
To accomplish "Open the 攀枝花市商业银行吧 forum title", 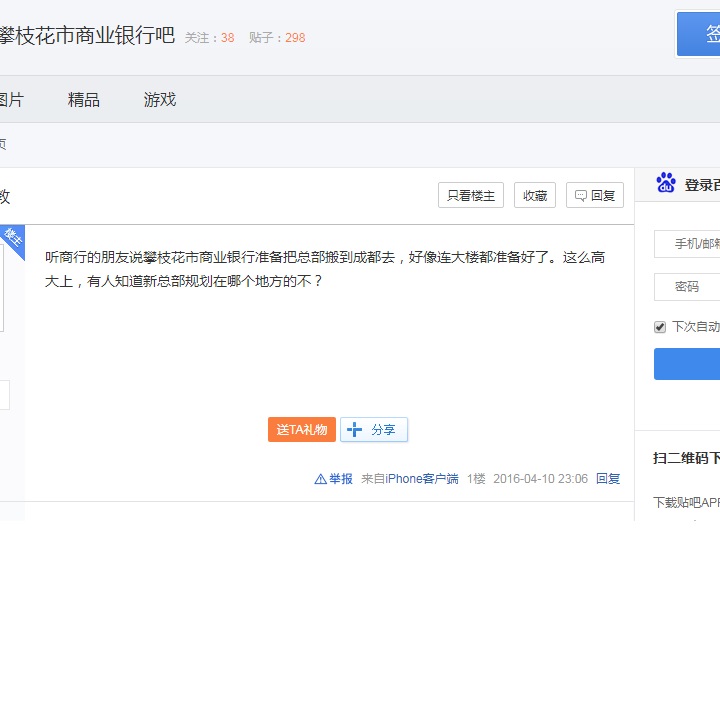I will (x=86, y=36).
